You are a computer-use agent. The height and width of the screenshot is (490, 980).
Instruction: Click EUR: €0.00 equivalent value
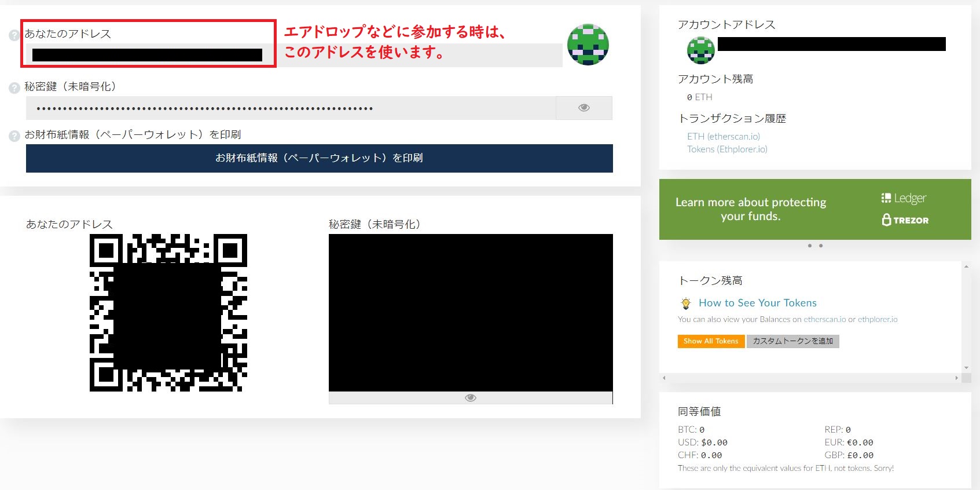pos(849,443)
